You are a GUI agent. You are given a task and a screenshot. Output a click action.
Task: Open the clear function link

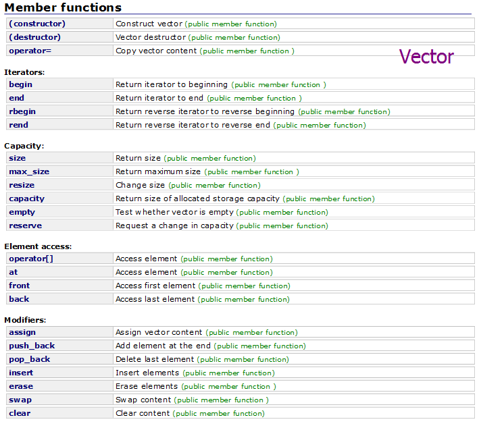(20, 413)
